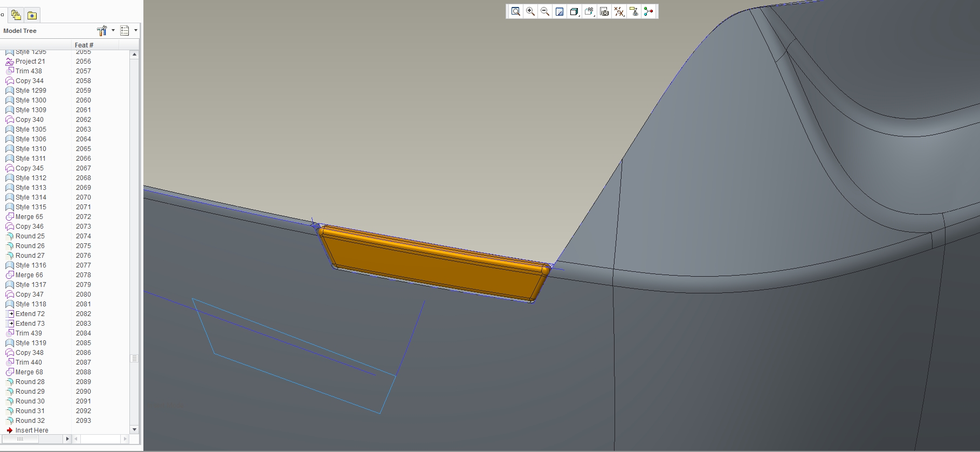Viewport: 980px width, 452px height.
Task: Select Style 1311 in the tree
Action: click(x=30, y=159)
